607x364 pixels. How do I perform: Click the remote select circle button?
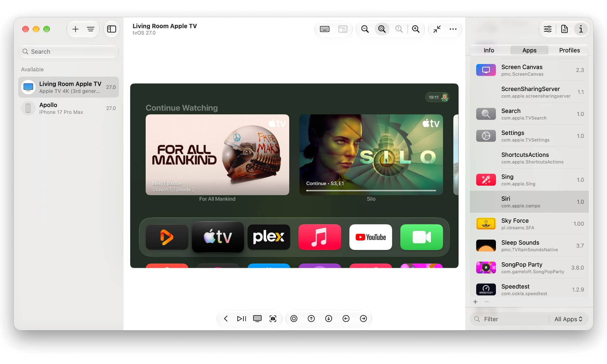pyautogui.click(x=294, y=318)
